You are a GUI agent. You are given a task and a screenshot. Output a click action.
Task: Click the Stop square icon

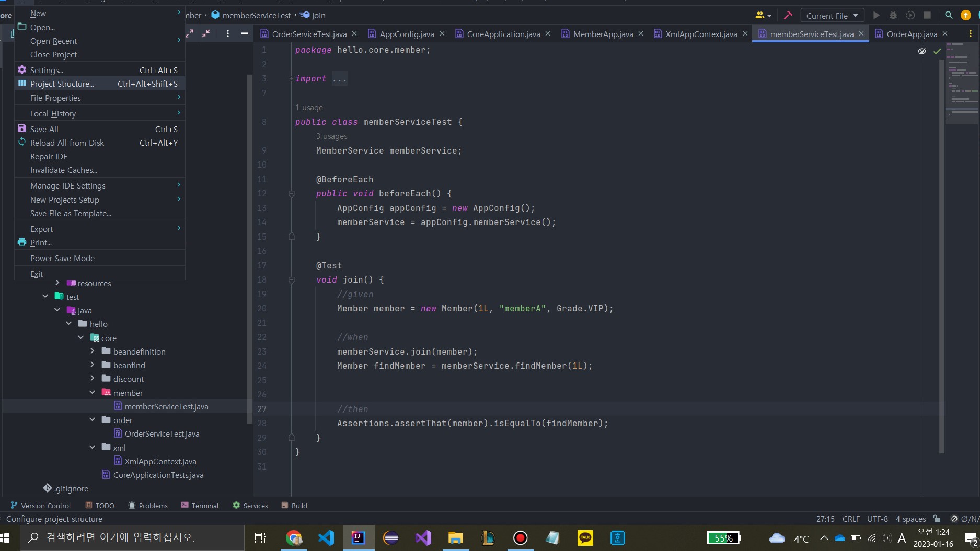point(927,16)
